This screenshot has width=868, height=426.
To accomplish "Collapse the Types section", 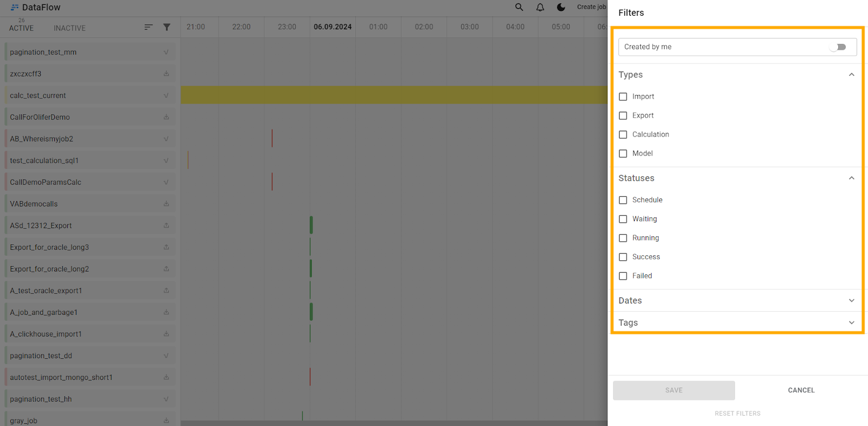I will click(x=851, y=75).
